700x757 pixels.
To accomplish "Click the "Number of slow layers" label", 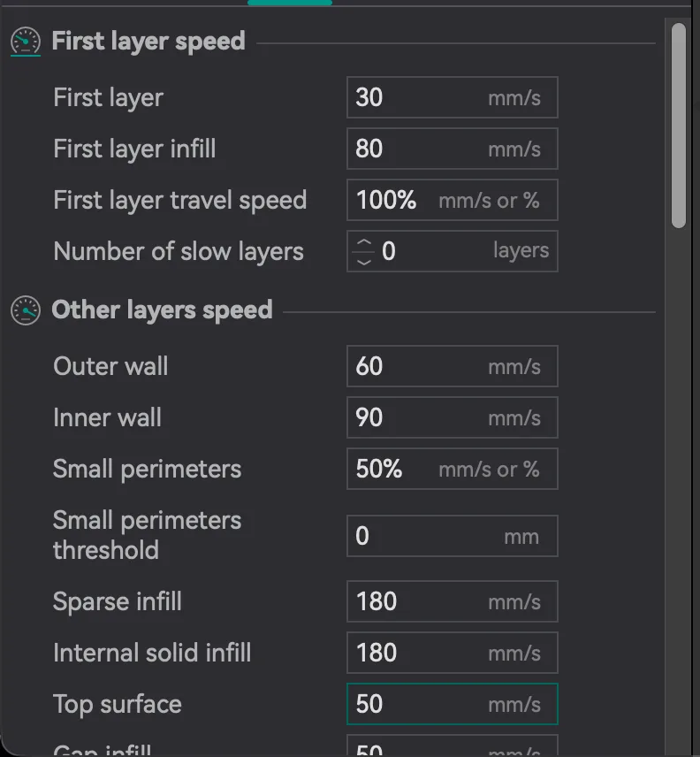I will (x=179, y=251).
